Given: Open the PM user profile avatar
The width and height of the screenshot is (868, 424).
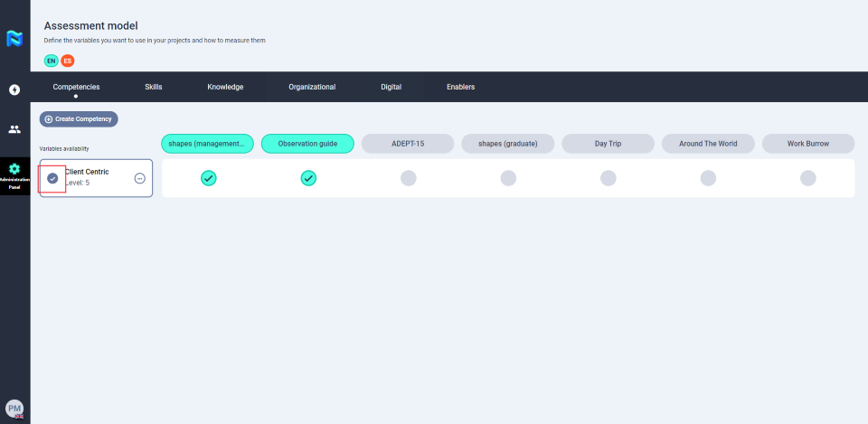Looking at the screenshot, I should (14, 409).
